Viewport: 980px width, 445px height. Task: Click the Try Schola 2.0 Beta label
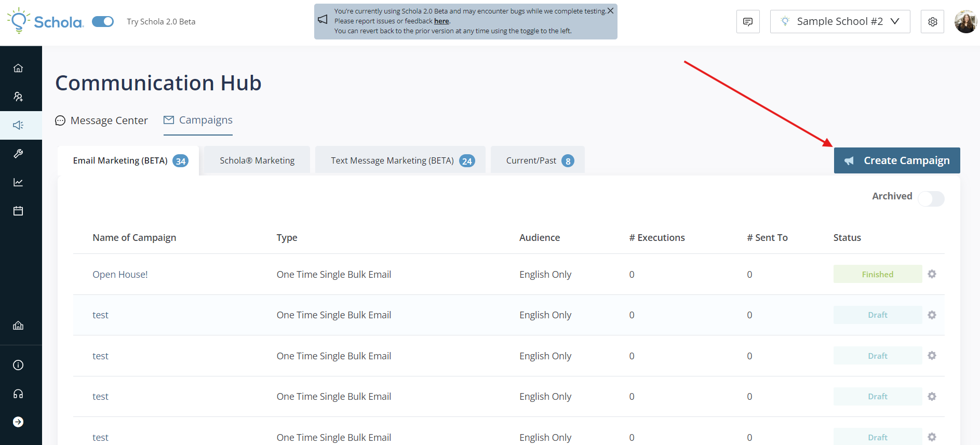(x=161, y=21)
